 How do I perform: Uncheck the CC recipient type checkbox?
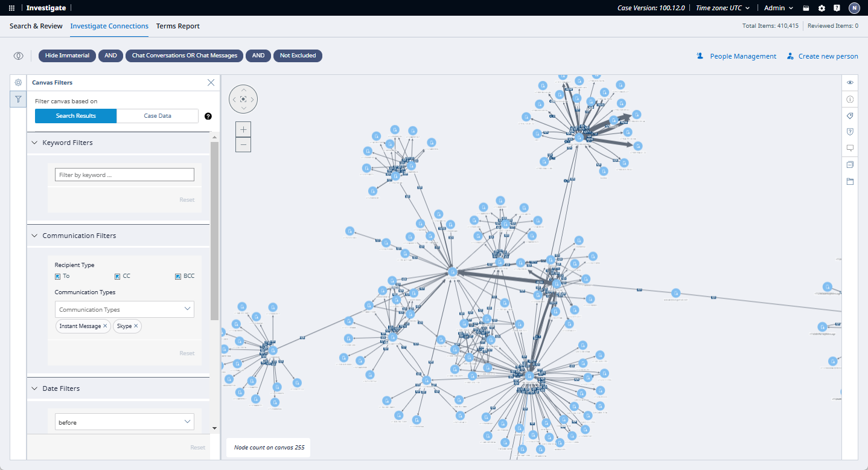point(118,276)
